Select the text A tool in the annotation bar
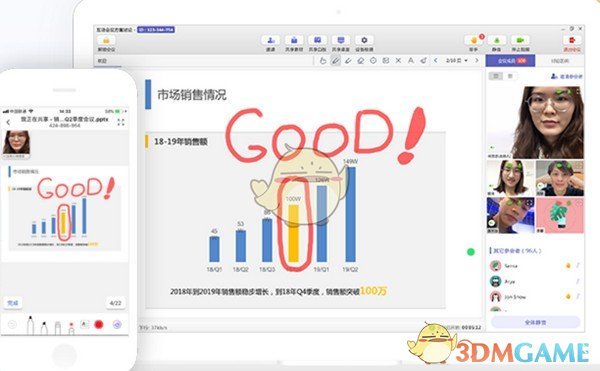 411,60
